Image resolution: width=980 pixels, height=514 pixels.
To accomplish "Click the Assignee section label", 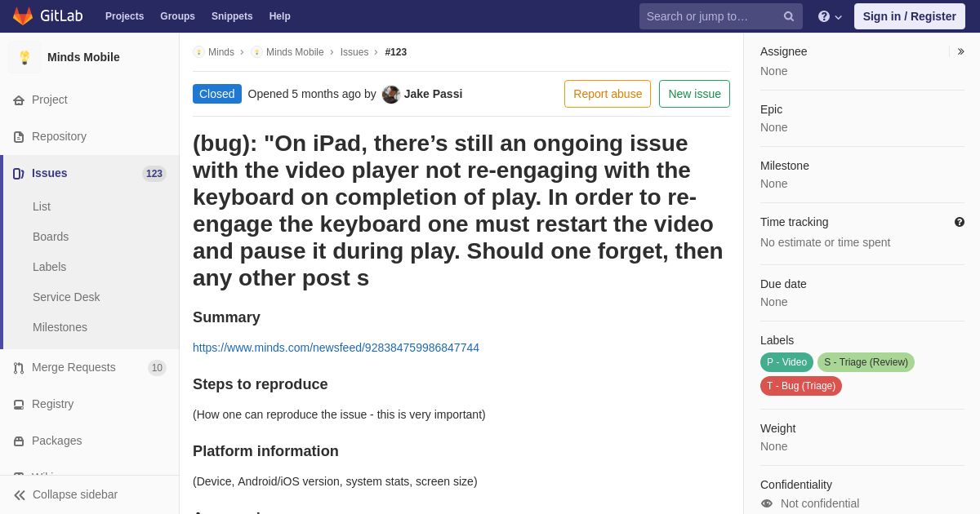I will coord(783,51).
